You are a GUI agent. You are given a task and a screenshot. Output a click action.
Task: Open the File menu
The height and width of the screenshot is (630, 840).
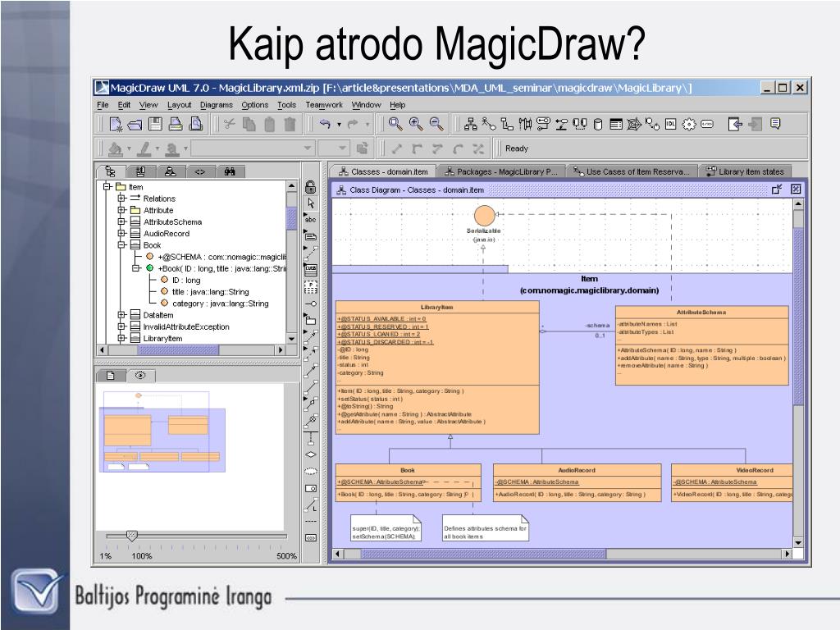(103, 105)
